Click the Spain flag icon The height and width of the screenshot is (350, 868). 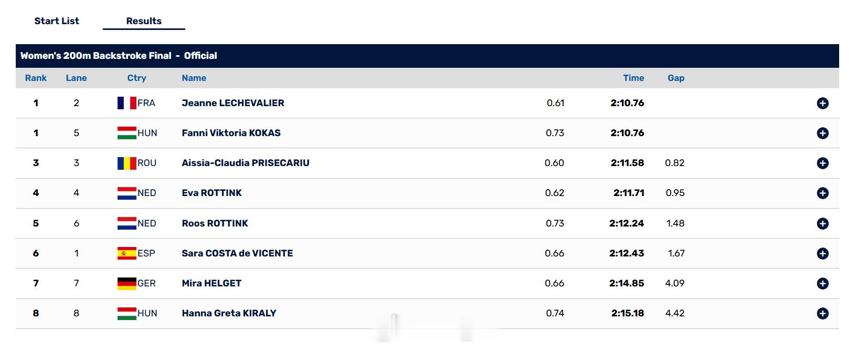coord(127,253)
